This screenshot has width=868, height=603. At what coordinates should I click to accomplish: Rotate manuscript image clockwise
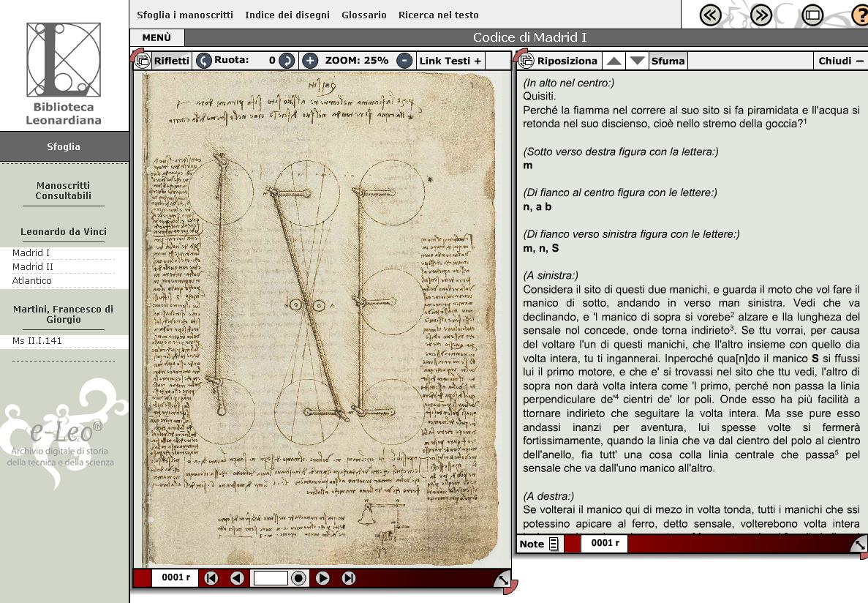coord(287,61)
